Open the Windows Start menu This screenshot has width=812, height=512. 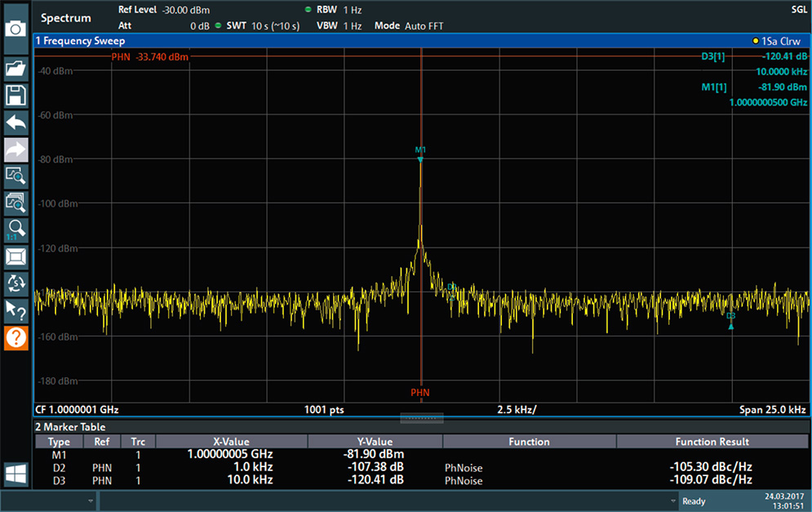[x=16, y=474]
